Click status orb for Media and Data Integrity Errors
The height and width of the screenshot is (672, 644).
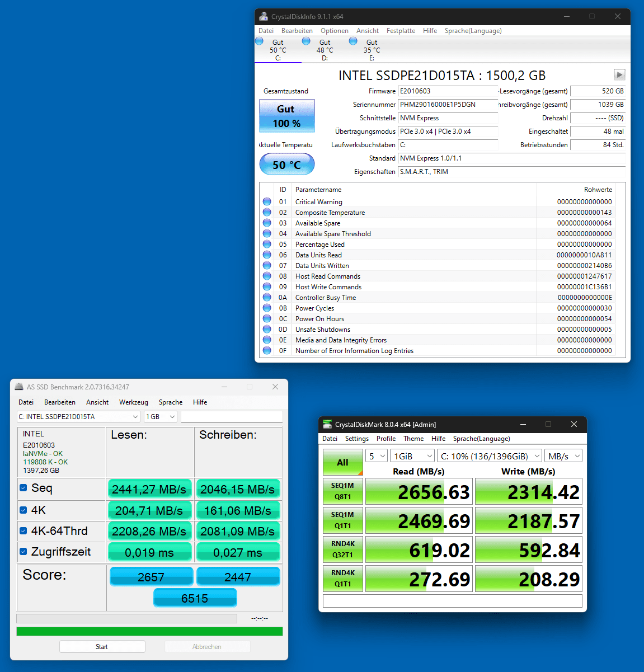pos(267,340)
